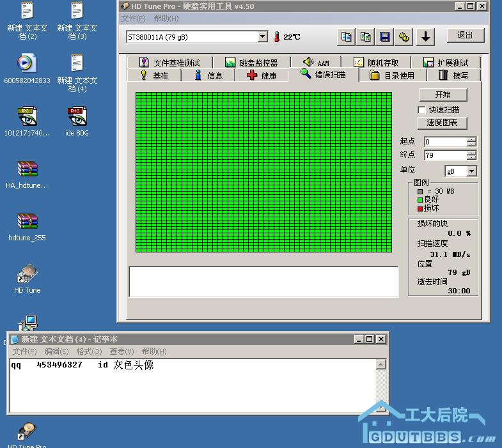This screenshot has height=448, width=502.
Task: Maximize the Notepad window
Action: click(370, 339)
